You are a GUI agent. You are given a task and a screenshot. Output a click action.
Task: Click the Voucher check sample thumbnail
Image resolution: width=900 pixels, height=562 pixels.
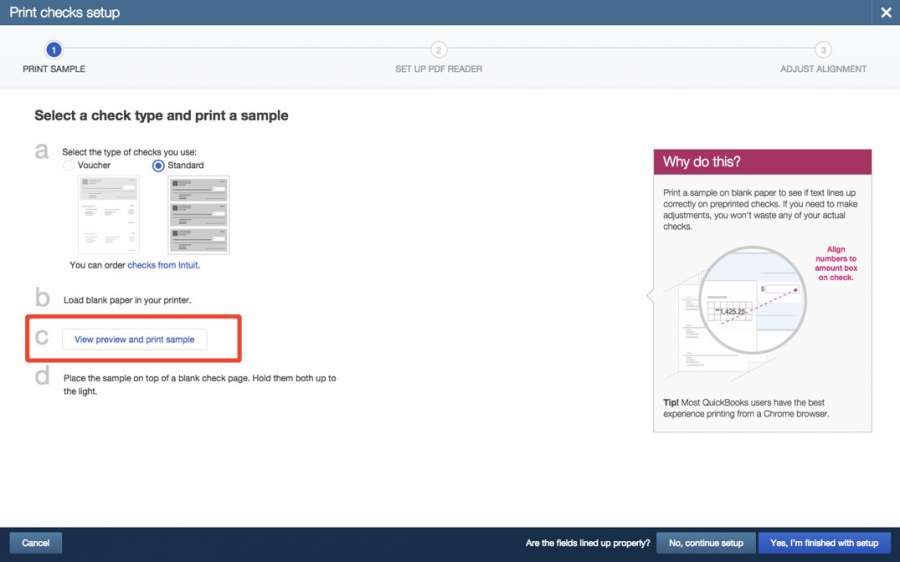tap(108, 214)
